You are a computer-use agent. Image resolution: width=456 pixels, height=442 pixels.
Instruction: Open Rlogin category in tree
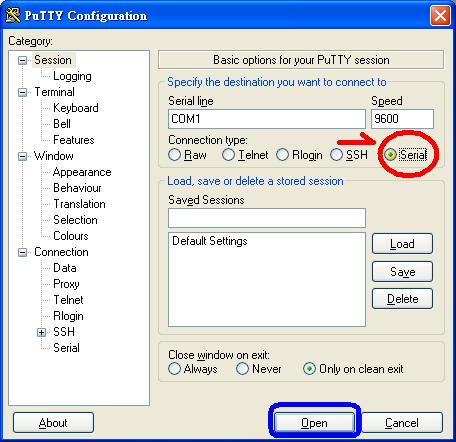[68, 316]
